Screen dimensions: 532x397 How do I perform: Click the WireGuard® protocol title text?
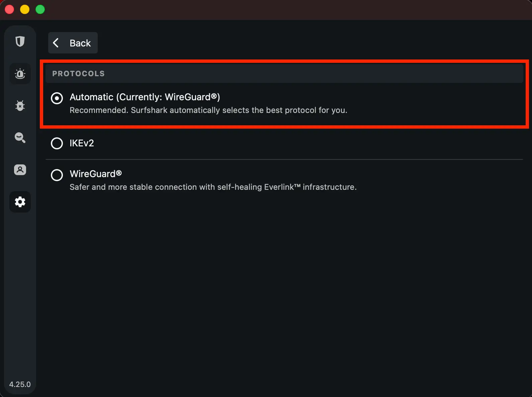click(x=95, y=174)
